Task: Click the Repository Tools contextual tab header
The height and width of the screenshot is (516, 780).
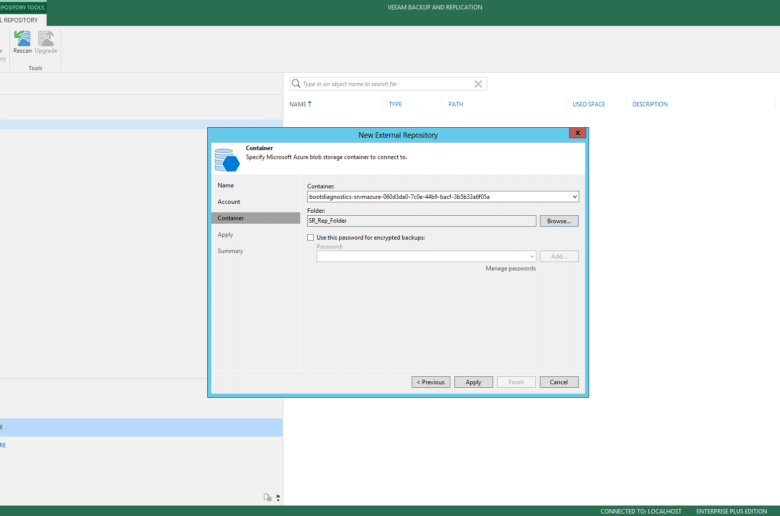Action: click(x=23, y=7)
